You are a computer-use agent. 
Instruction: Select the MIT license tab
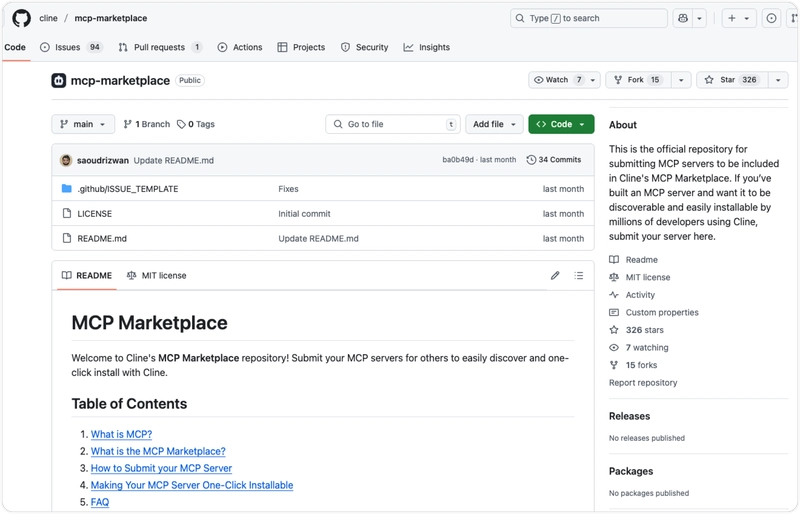pos(157,276)
